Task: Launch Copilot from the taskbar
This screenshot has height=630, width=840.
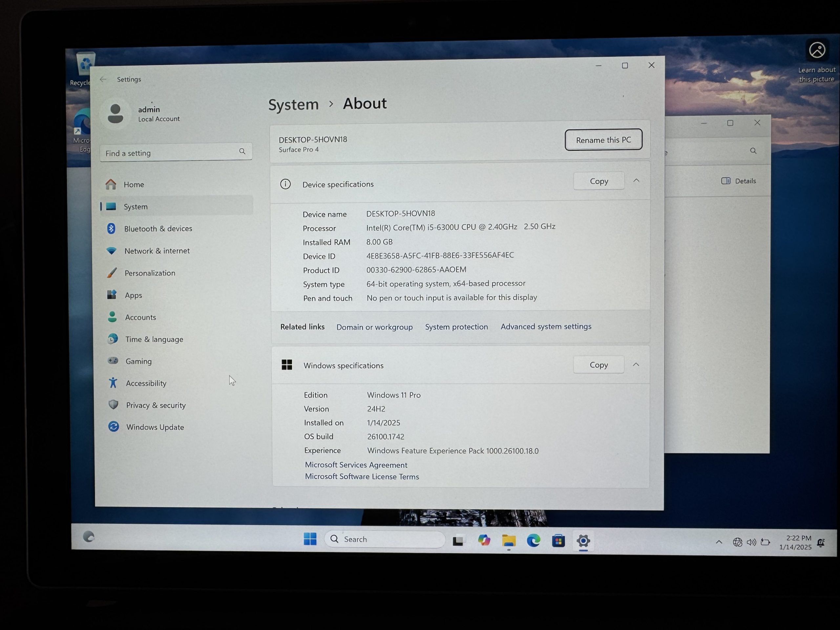Action: [x=484, y=540]
